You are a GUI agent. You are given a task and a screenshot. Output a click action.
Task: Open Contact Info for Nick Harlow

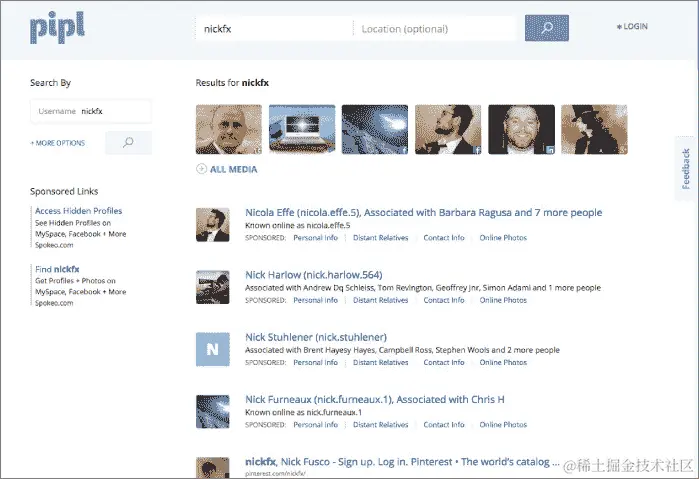click(x=444, y=301)
